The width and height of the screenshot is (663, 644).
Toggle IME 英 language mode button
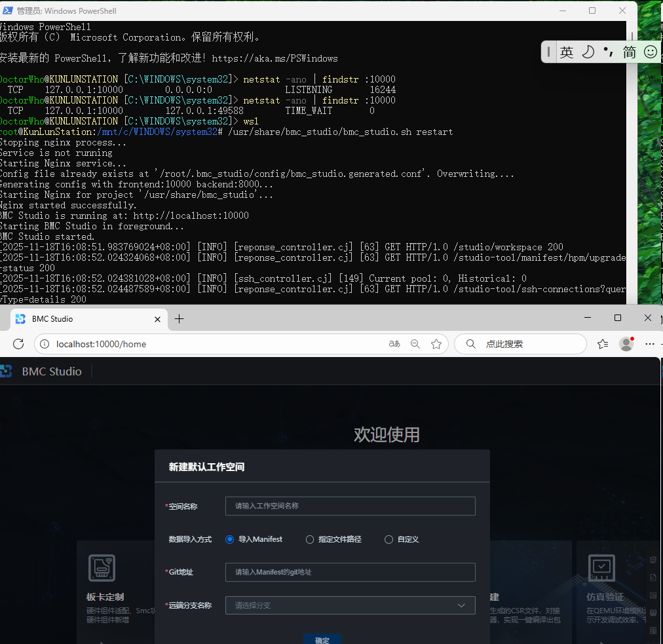pos(567,52)
